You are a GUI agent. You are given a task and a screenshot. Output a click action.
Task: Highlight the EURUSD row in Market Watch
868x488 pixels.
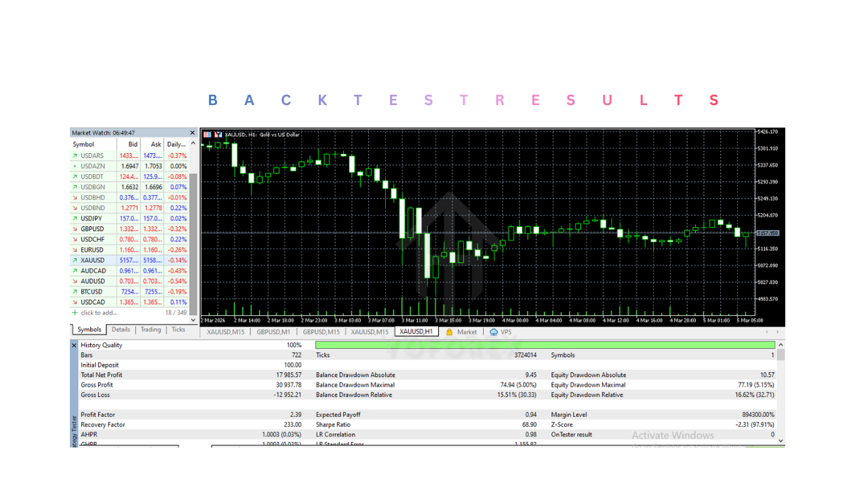tap(108, 249)
